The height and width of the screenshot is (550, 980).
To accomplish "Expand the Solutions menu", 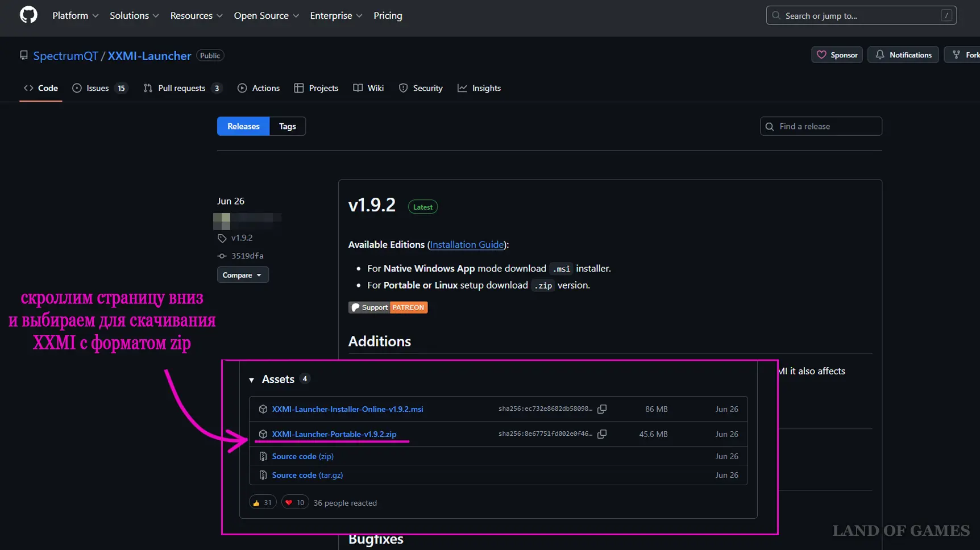I will coord(134,16).
